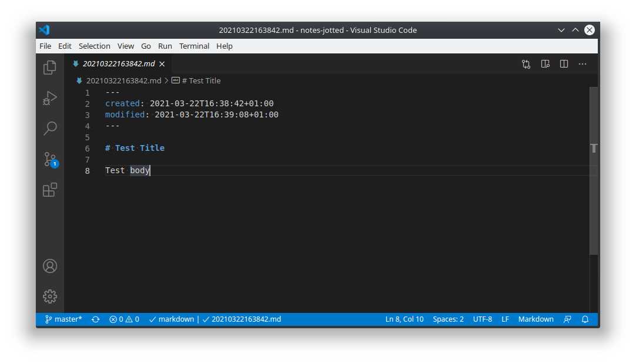Click the master branch indicator
This screenshot has height=364, width=636.
(x=62, y=319)
